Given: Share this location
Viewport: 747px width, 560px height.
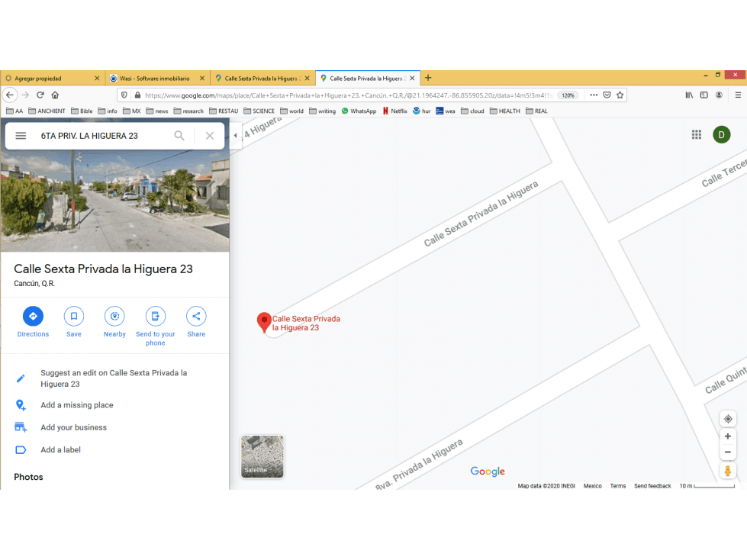Looking at the screenshot, I should pyautogui.click(x=196, y=316).
